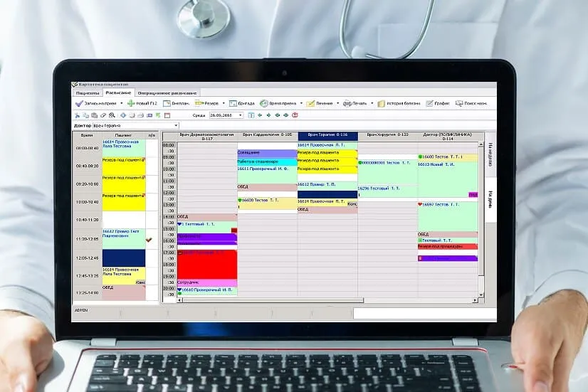Click the 'График' toolbar button

click(x=440, y=103)
